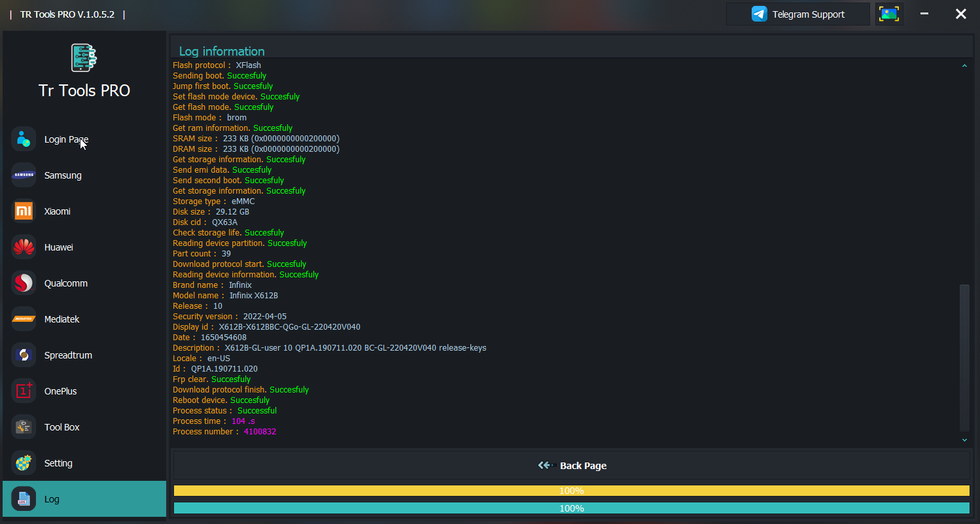Image resolution: width=980 pixels, height=524 pixels.
Task: Click the Telegram Support button
Action: 797,14
